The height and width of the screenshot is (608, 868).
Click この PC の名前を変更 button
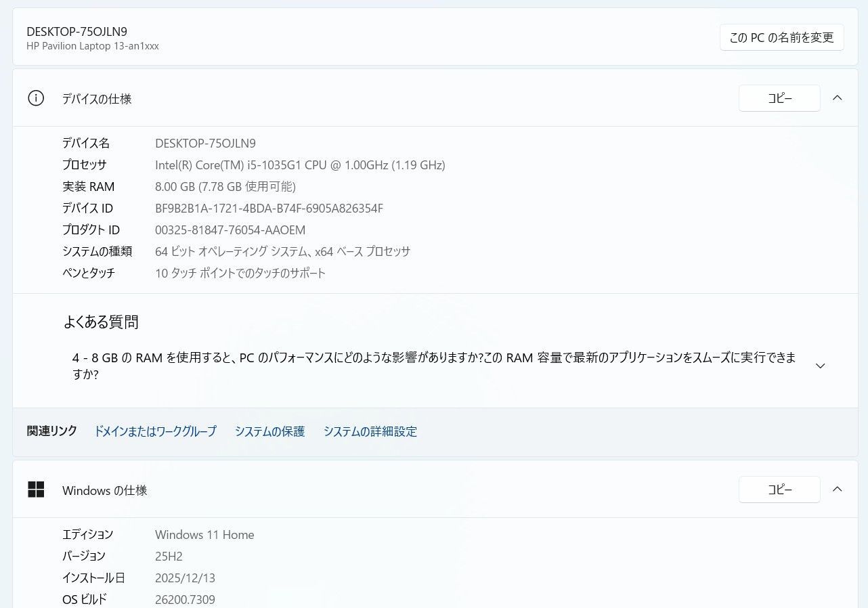pos(781,37)
